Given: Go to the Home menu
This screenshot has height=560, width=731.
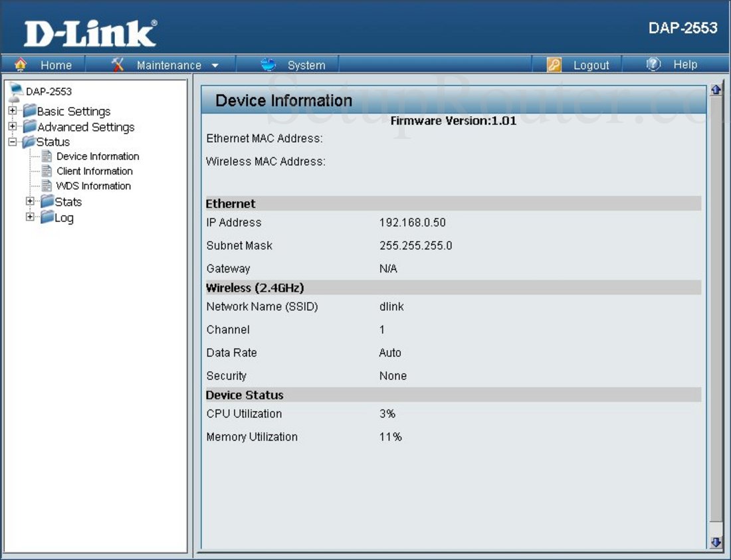Looking at the screenshot, I should point(56,65).
